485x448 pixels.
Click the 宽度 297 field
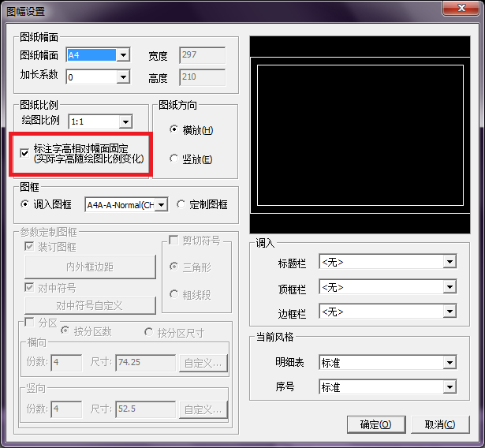click(x=203, y=55)
